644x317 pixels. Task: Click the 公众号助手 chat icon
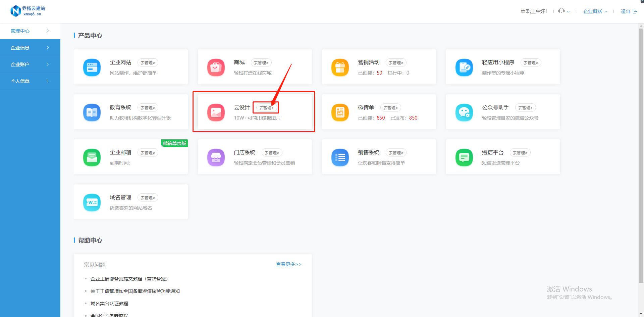464,112
